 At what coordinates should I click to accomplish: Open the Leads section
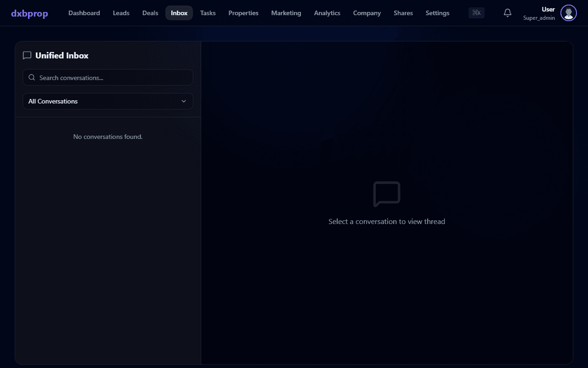[121, 13]
